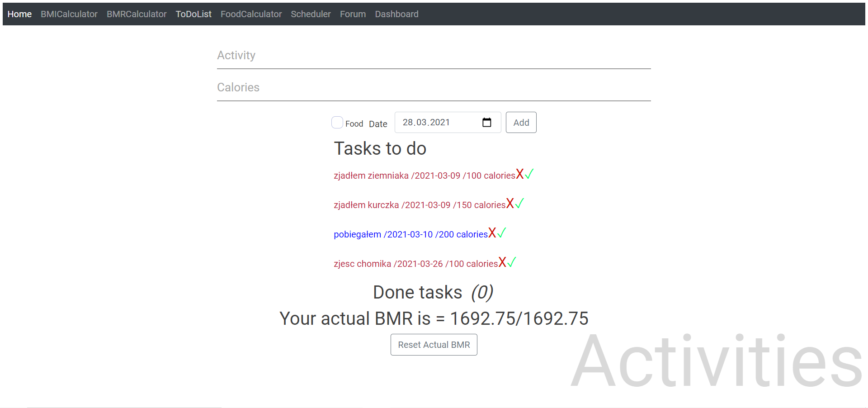Image resolution: width=868 pixels, height=408 pixels.
Task: Mark "zjadłem ziemniaka" done with green checkmark
Action: pyautogui.click(x=529, y=174)
